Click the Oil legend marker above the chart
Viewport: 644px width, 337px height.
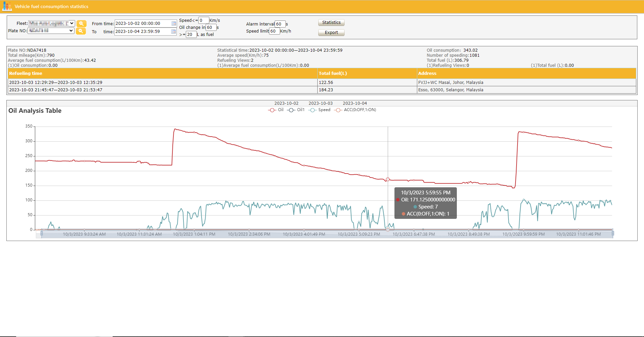point(272,110)
